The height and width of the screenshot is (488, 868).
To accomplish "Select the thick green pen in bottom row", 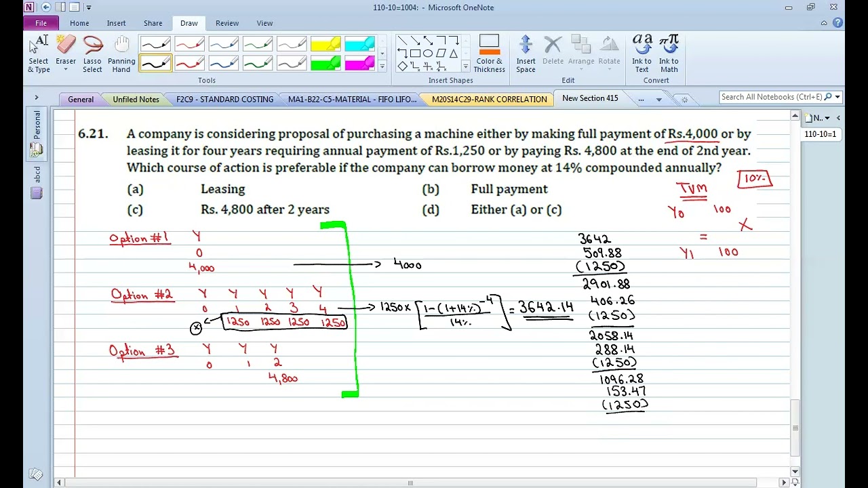I will pyautogui.click(x=257, y=63).
